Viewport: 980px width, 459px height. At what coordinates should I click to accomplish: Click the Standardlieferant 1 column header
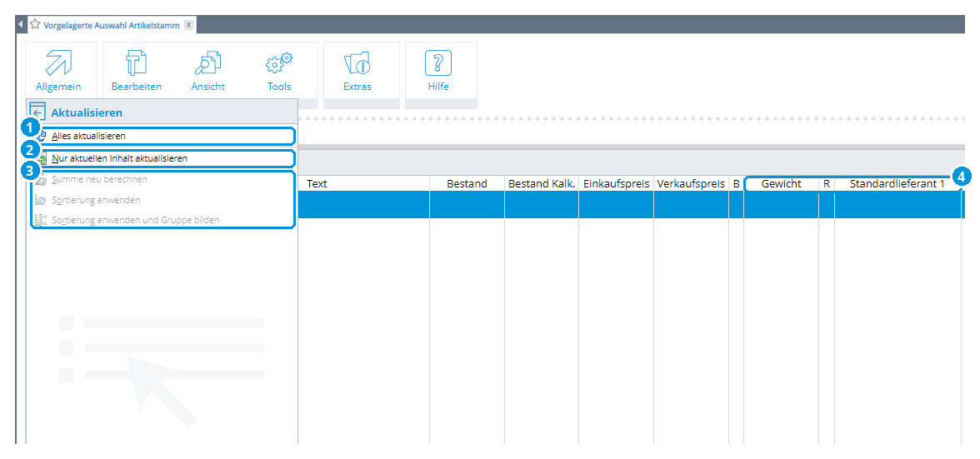pyautogui.click(x=897, y=183)
